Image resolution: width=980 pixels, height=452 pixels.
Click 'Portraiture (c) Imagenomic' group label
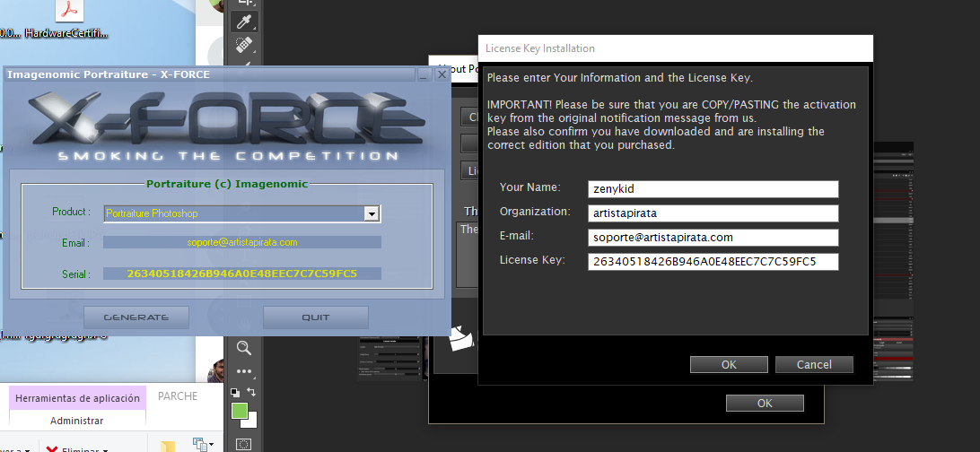point(227,184)
